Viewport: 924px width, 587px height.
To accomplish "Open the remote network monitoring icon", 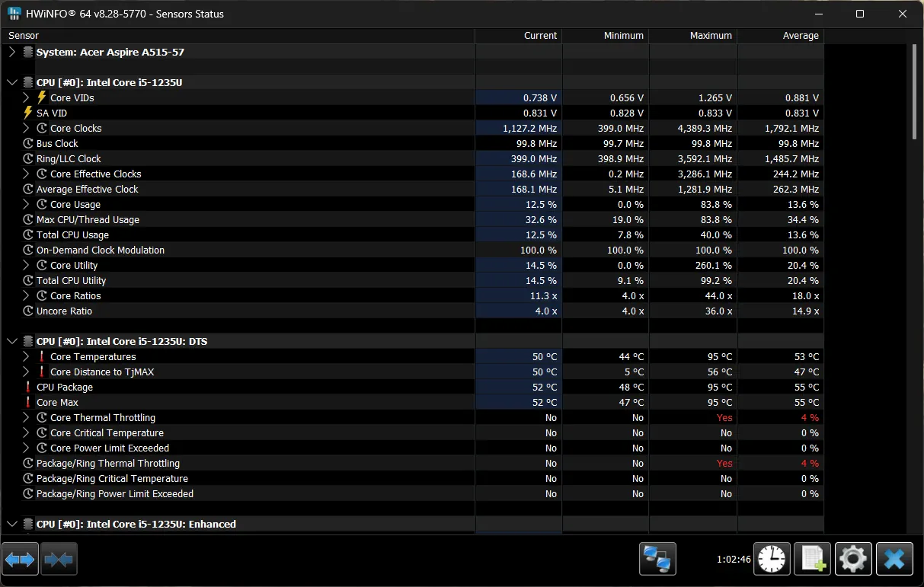I will [x=657, y=560].
